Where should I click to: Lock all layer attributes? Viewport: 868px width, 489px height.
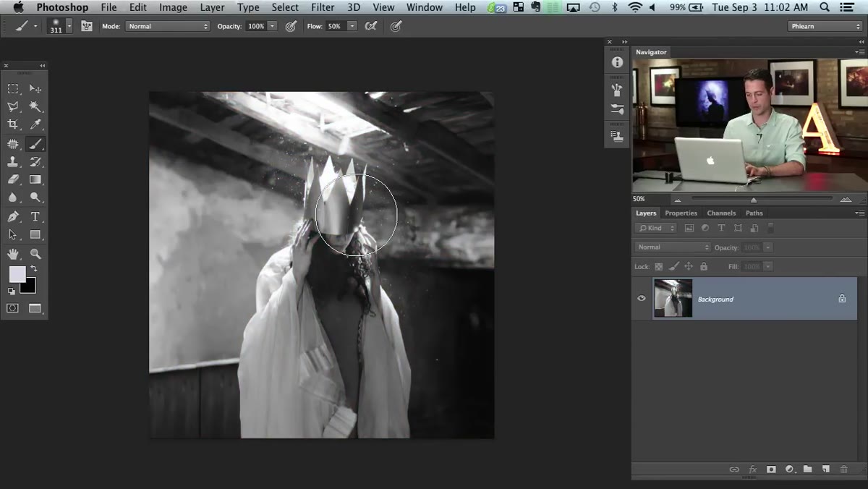(x=704, y=266)
